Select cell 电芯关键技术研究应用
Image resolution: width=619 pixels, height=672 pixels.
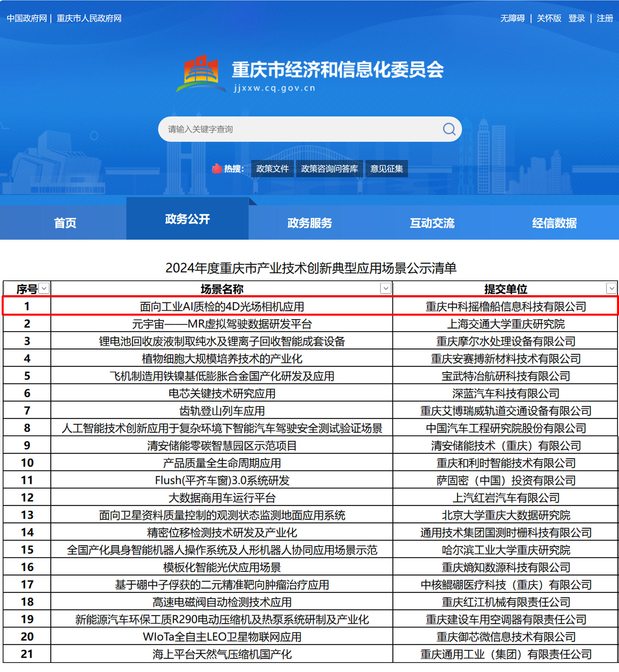pyautogui.click(x=222, y=393)
